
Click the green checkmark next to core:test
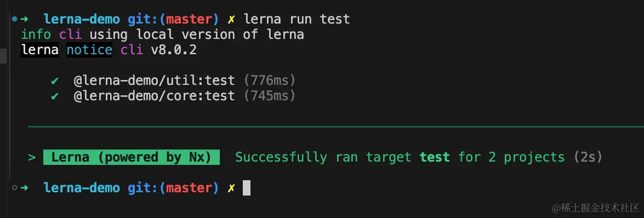(55, 96)
